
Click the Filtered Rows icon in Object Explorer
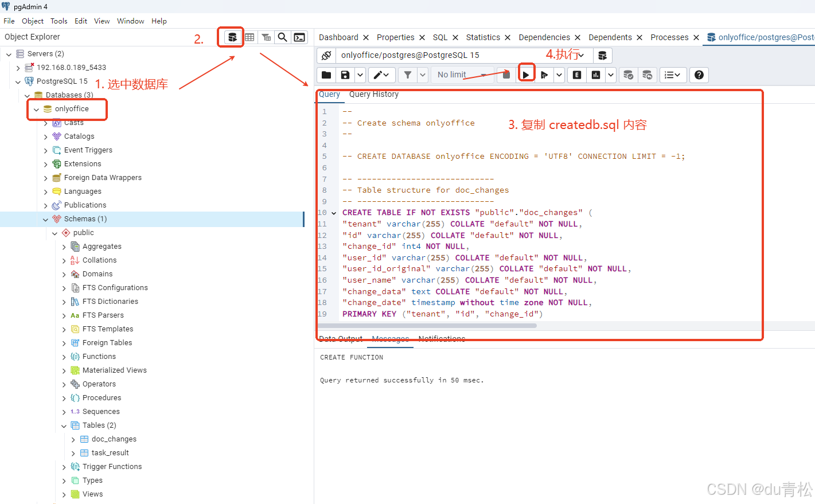click(266, 37)
